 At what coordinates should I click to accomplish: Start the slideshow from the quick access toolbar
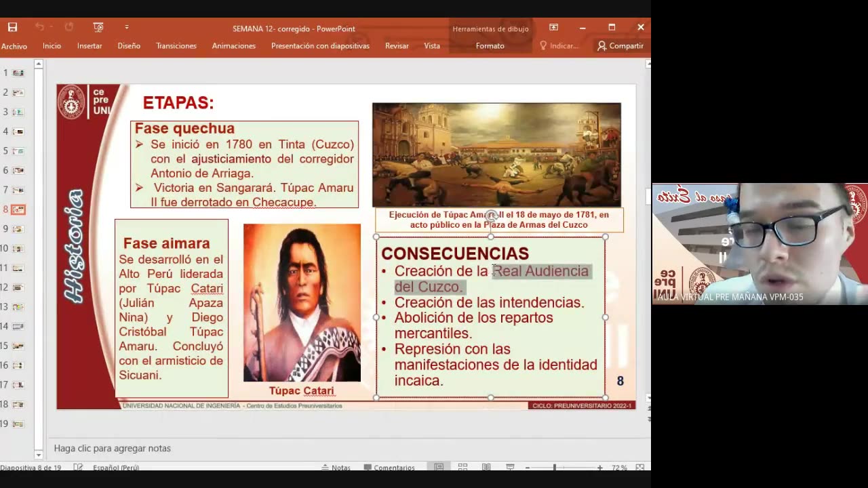pos(98,27)
